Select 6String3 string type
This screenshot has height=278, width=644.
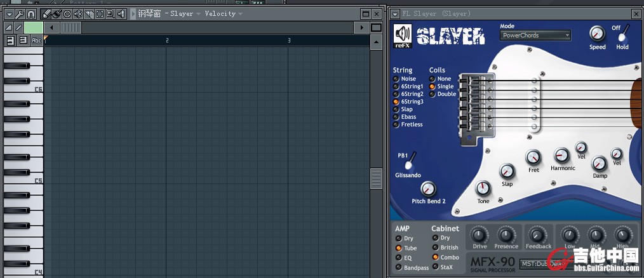pyautogui.click(x=396, y=102)
